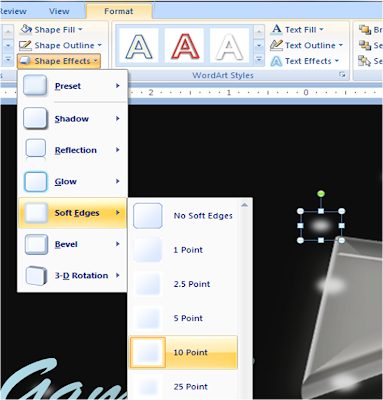Click the Glow effect thumbnail icon
Image resolution: width=383 pixels, height=400 pixels.
coord(35,181)
